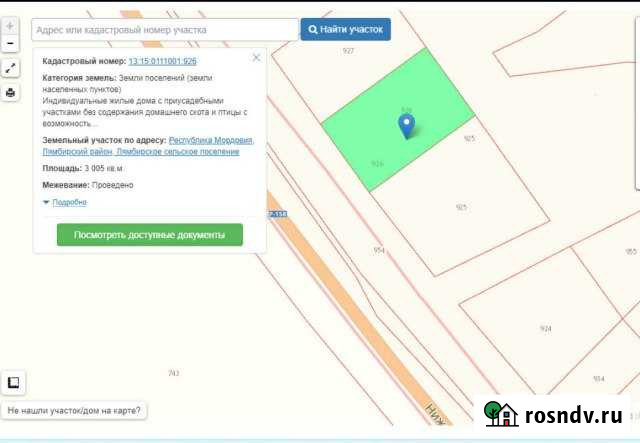Open the map layers switcher icon
Image resolution: width=640 pixels, height=443 pixels.
[x=14, y=382]
